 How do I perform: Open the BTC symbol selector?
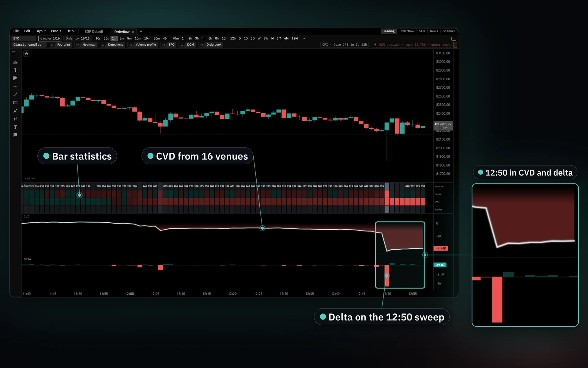(x=24, y=39)
